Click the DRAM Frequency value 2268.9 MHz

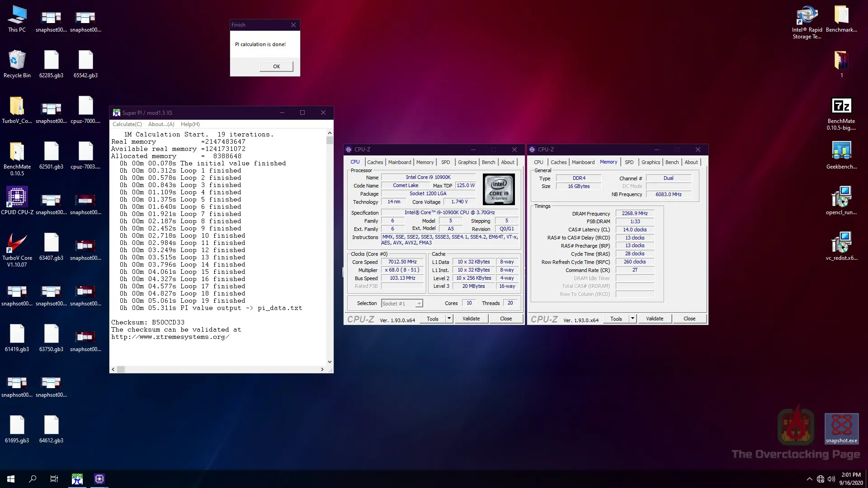(x=635, y=214)
